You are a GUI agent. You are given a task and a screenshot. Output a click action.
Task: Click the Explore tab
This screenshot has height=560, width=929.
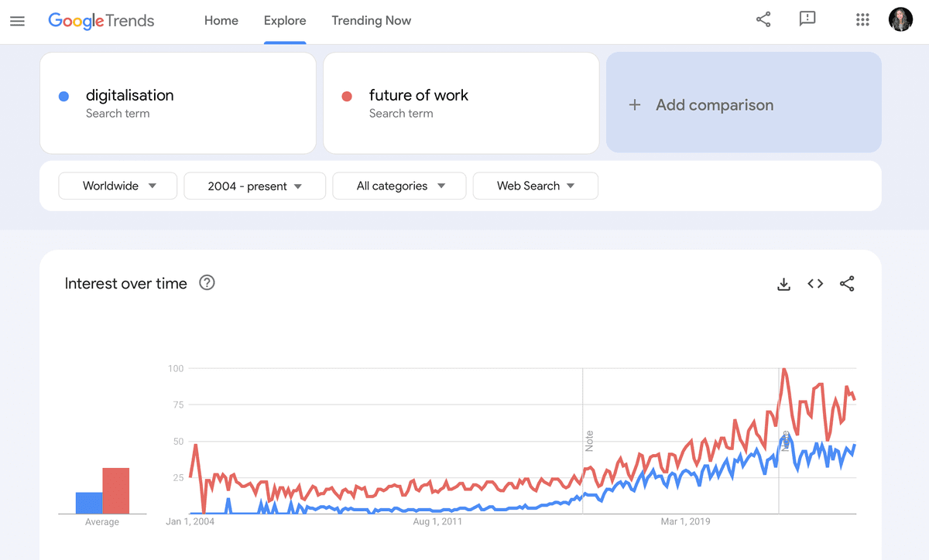(285, 21)
